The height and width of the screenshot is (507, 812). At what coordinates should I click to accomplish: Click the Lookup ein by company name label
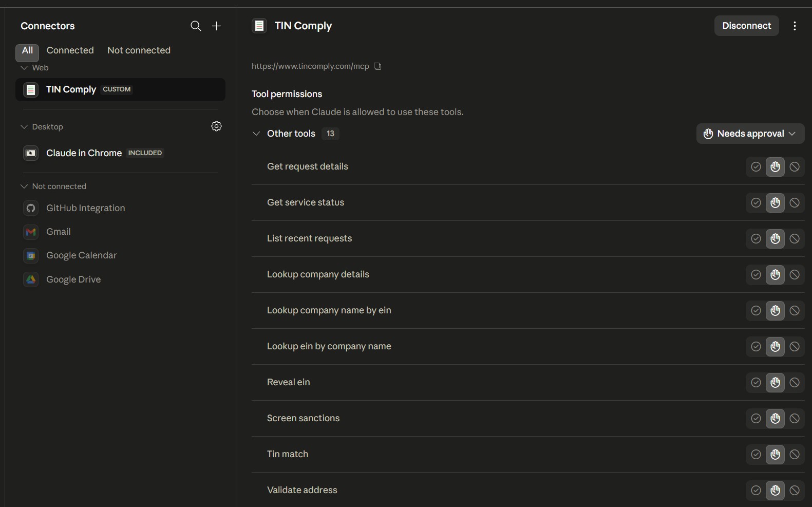coord(329,346)
